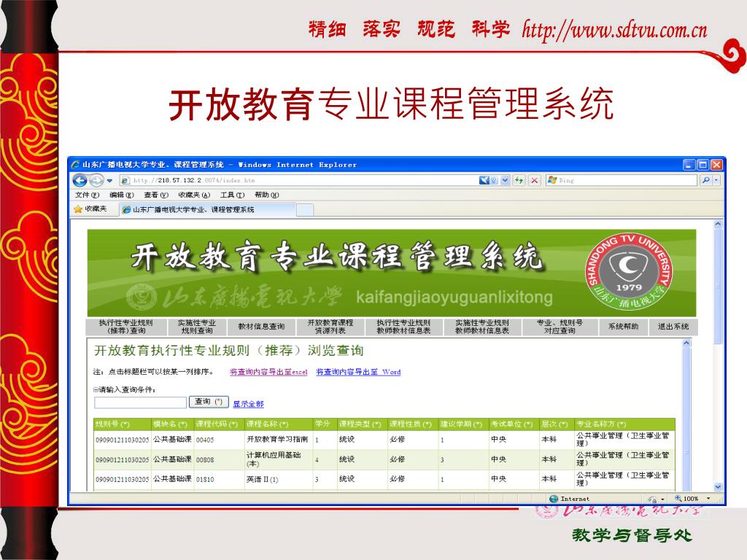Click the outer page scroll-down arrow
This screenshot has width=747, height=560.
718,486
